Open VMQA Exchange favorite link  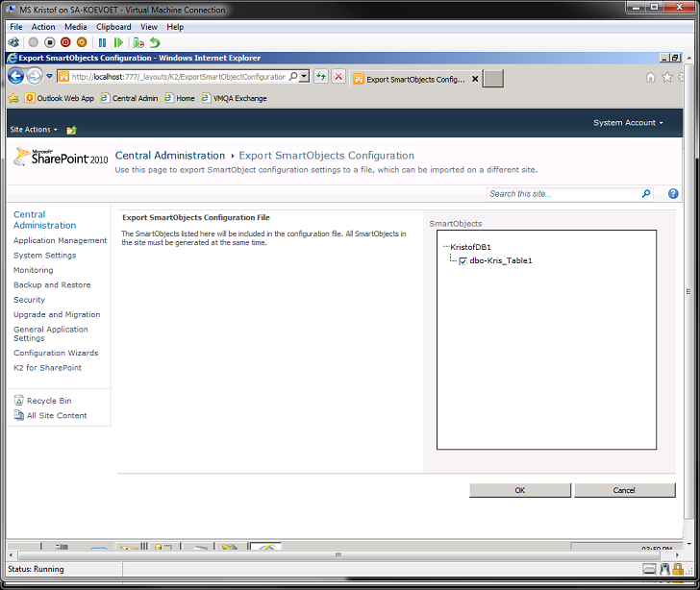[x=234, y=98]
